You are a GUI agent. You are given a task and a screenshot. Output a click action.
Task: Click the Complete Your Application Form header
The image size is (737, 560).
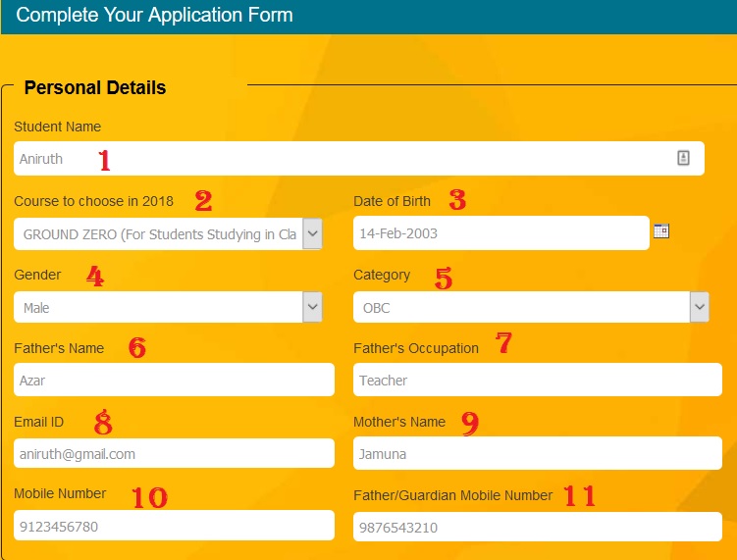point(154,16)
